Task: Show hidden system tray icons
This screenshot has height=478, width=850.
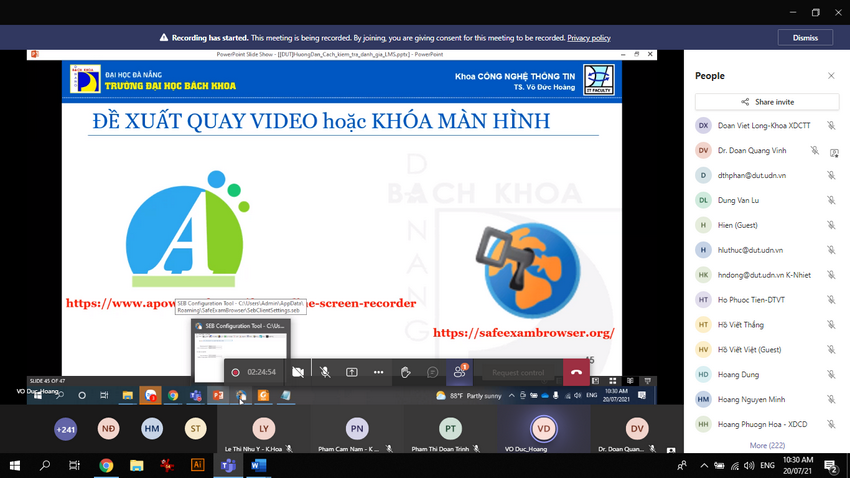Action: [x=704, y=466]
